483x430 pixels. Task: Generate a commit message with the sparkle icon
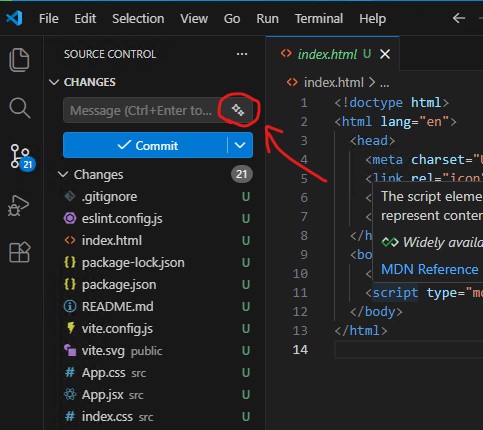(x=238, y=110)
